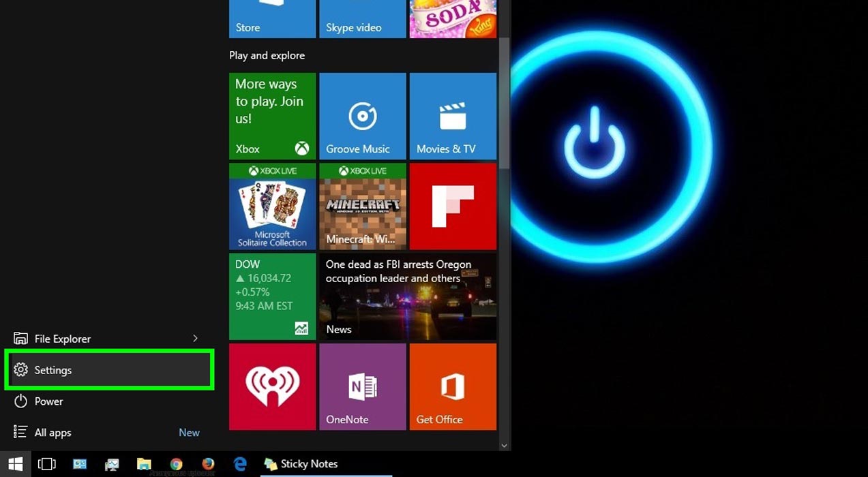Open the Xbox tile
Image resolution: width=868 pixels, height=477 pixels.
pyautogui.click(x=272, y=117)
